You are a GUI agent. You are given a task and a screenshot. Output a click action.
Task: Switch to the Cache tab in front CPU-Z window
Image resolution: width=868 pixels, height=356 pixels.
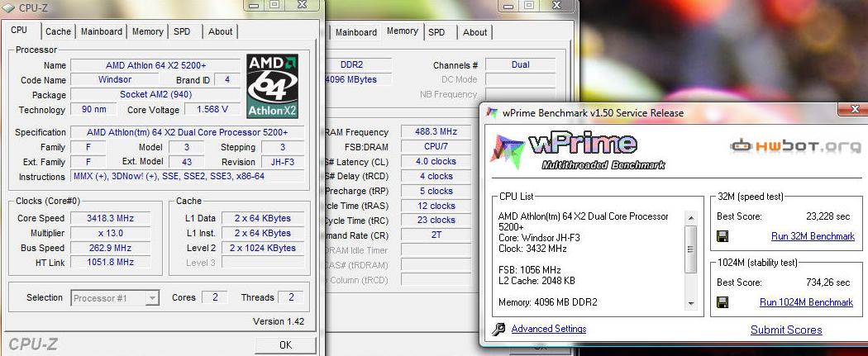(x=58, y=31)
